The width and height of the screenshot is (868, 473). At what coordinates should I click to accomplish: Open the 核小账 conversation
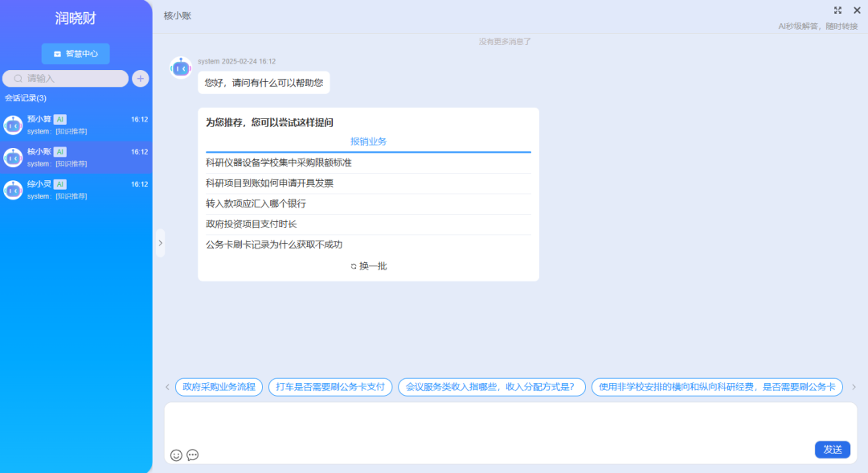(x=76, y=157)
